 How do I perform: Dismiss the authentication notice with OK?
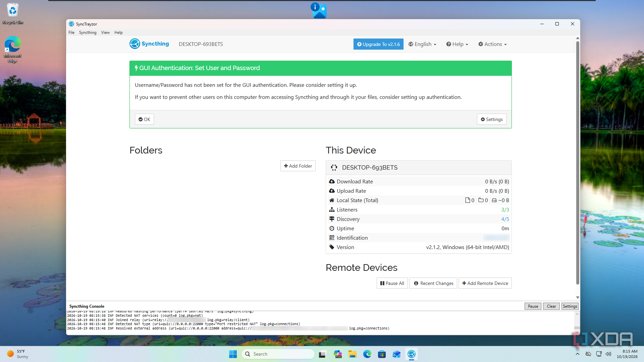click(x=144, y=119)
